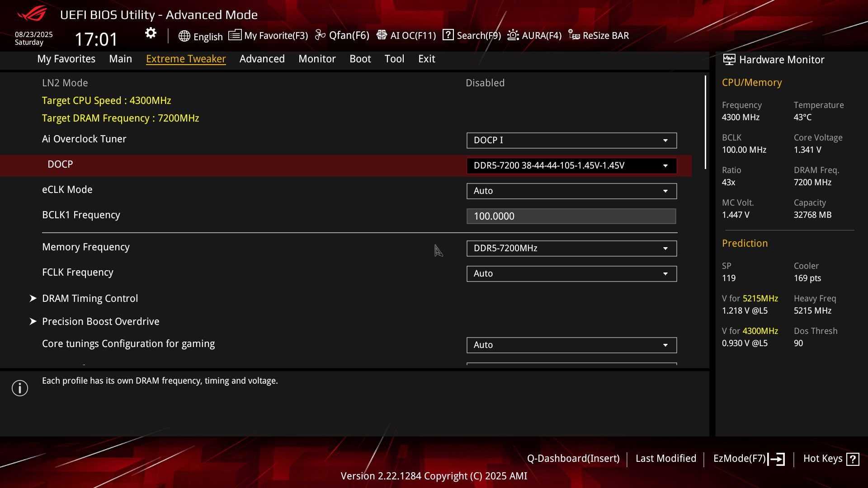Click the 08/23/2025 date
The image size is (868, 488).
[33, 34]
